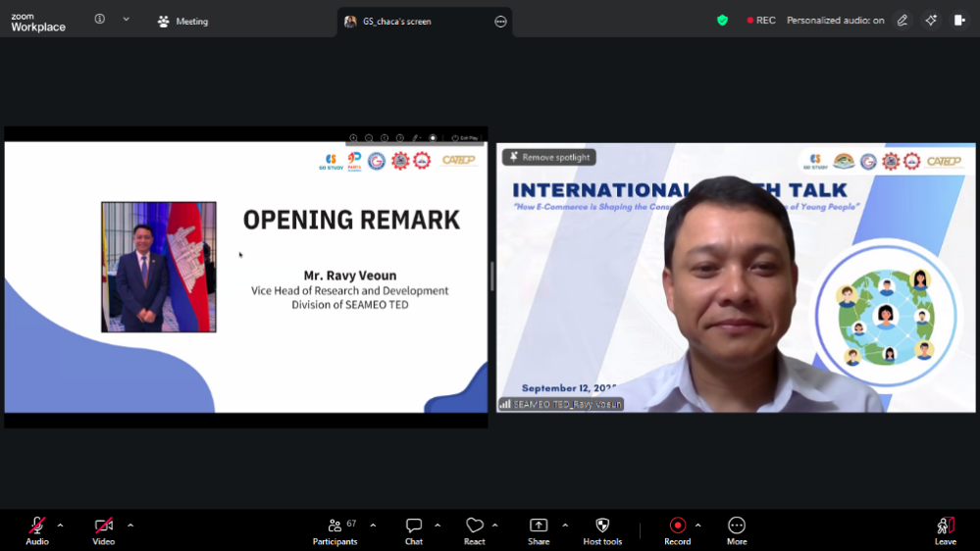
Task: Open GS_chaca's screen tab more options
Action: pyautogui.click(x=500, y=22)
